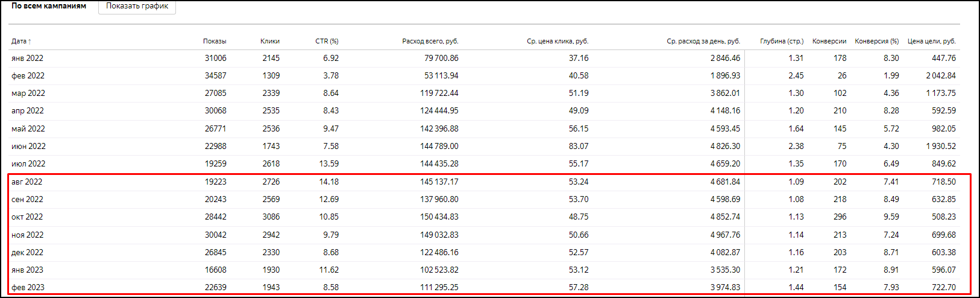Sort by Цена цели, руб. column
980x298 pixels.
tap(931, 41)
